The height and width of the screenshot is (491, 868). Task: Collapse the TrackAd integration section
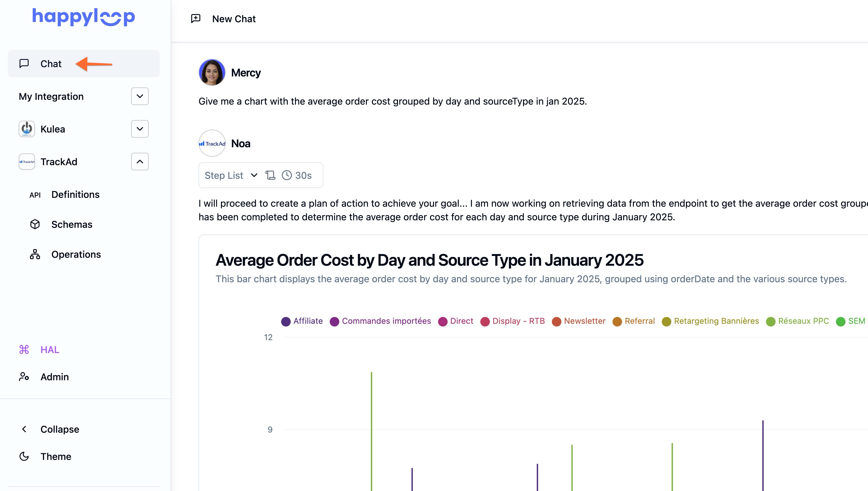point(140,162)
